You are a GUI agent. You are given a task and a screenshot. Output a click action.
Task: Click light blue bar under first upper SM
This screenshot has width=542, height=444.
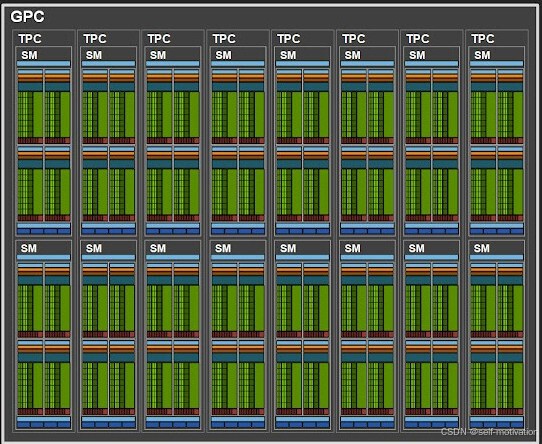44,64
